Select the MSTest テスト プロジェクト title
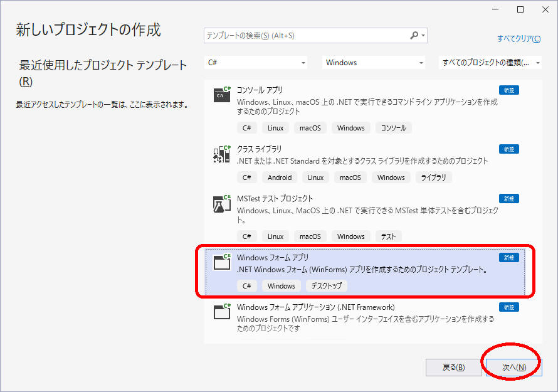This screenshot has width=558, height=392. coord(275,198)
